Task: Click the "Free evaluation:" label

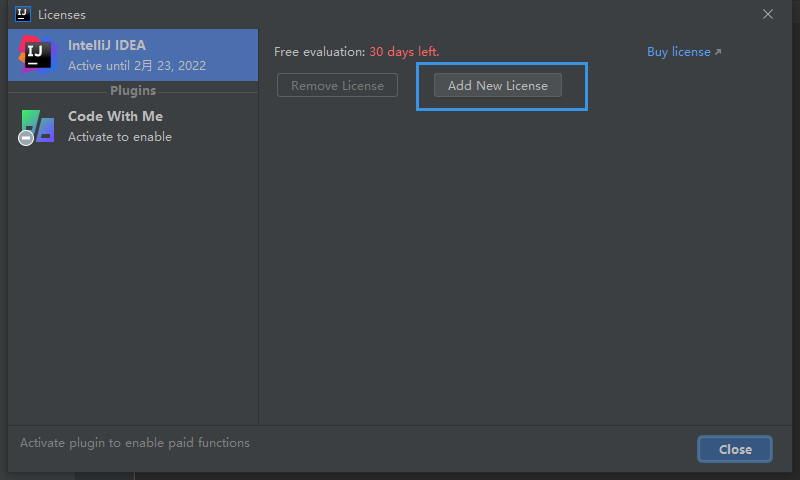Action: tap(319, 52)
